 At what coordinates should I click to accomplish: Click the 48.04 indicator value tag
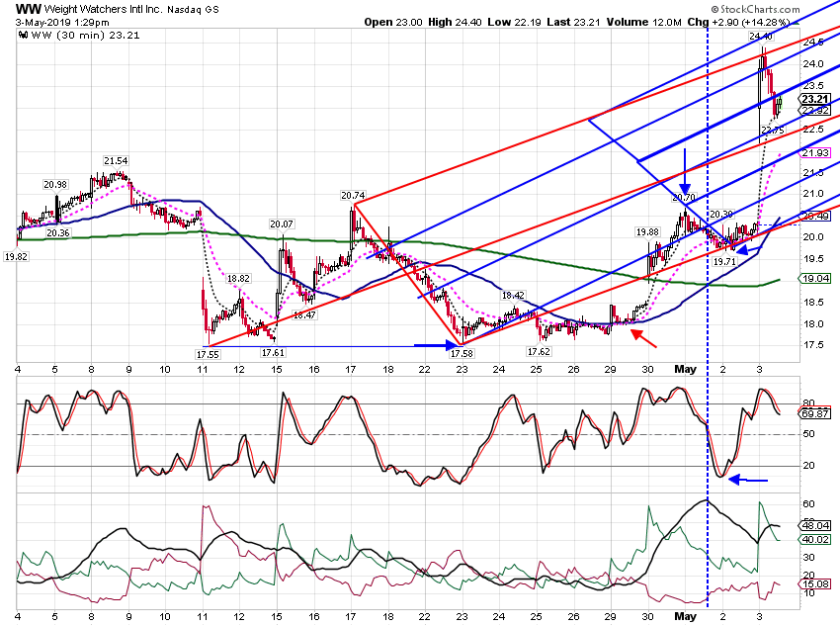(x=815, y=526)
